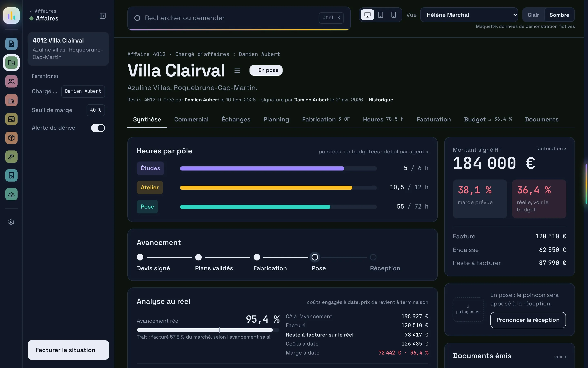
Task: Open the wrench tools sidebar icon
Action: [x=11, y=156]
